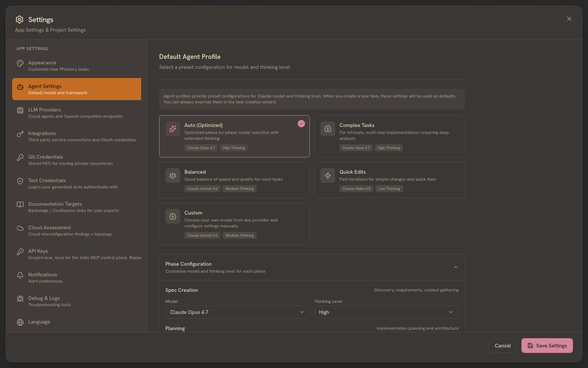Click the Complex Tasks brain icon
588x368 pixels.
(x=328, y=129)
